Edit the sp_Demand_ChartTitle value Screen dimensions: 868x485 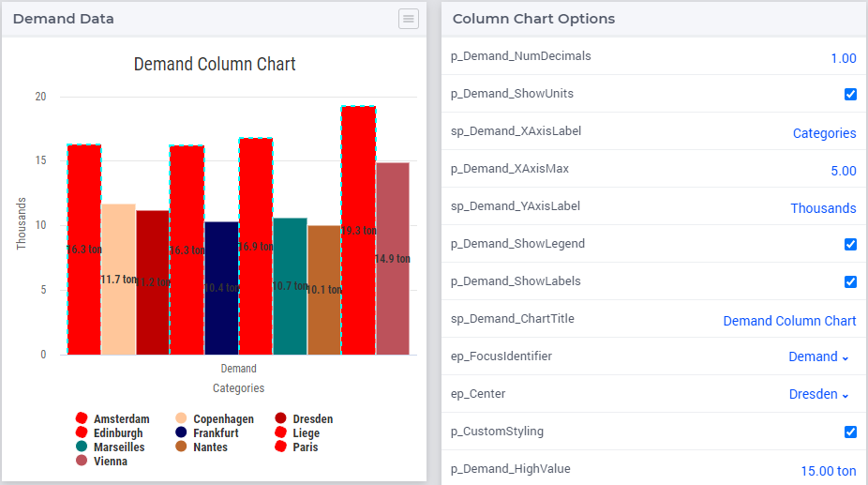[789, 321]
